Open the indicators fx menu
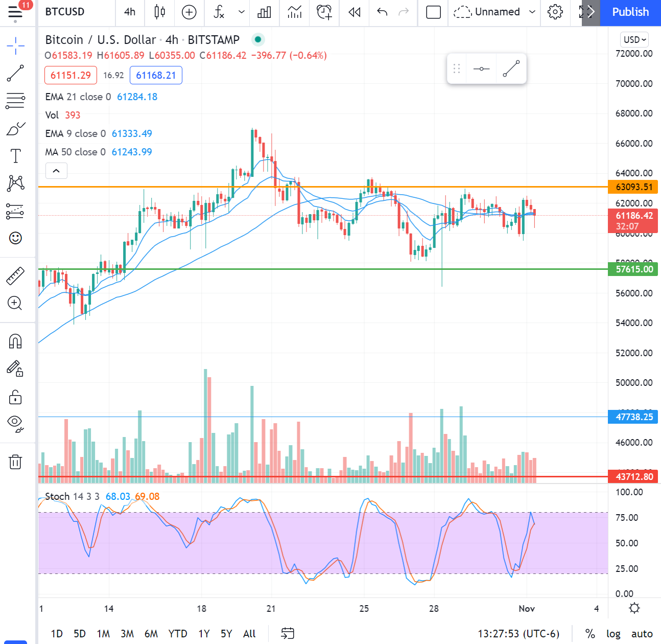 point(219,12)
